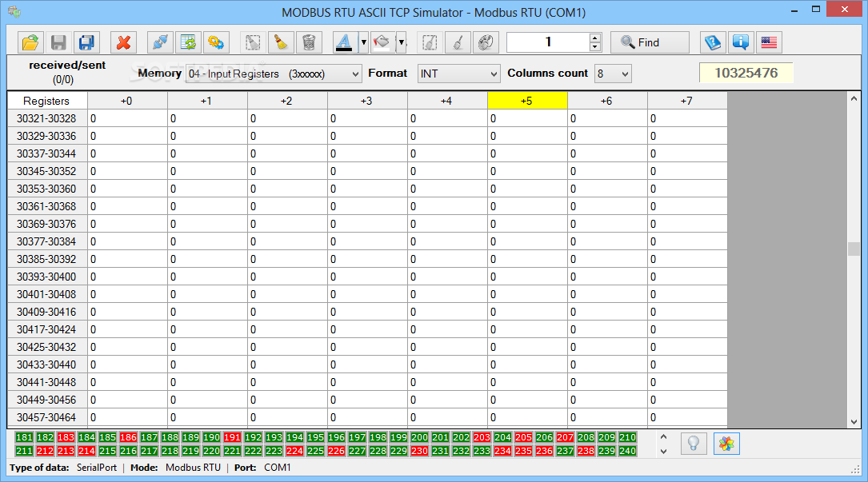This screenshot has width=868, height=482.
Task: Click the vertical scrollbar thumb of the table
Action: pos(854,249)
